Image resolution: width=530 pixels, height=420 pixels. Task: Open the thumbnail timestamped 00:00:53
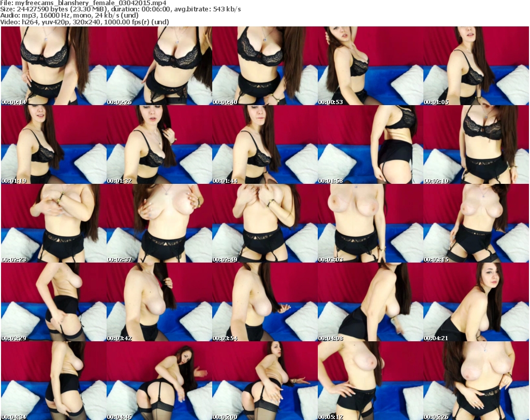(x=370, y=66)
